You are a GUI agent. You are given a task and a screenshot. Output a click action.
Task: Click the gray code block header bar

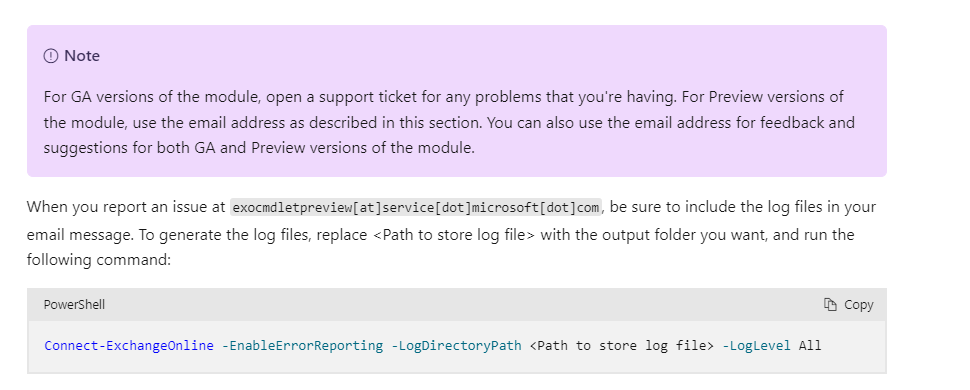457,305
